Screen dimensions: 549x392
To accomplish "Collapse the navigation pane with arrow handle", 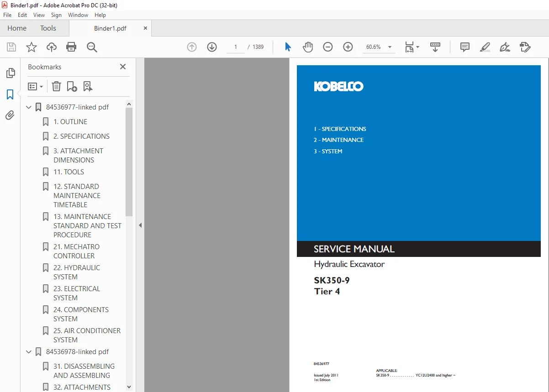I will 140,225.
